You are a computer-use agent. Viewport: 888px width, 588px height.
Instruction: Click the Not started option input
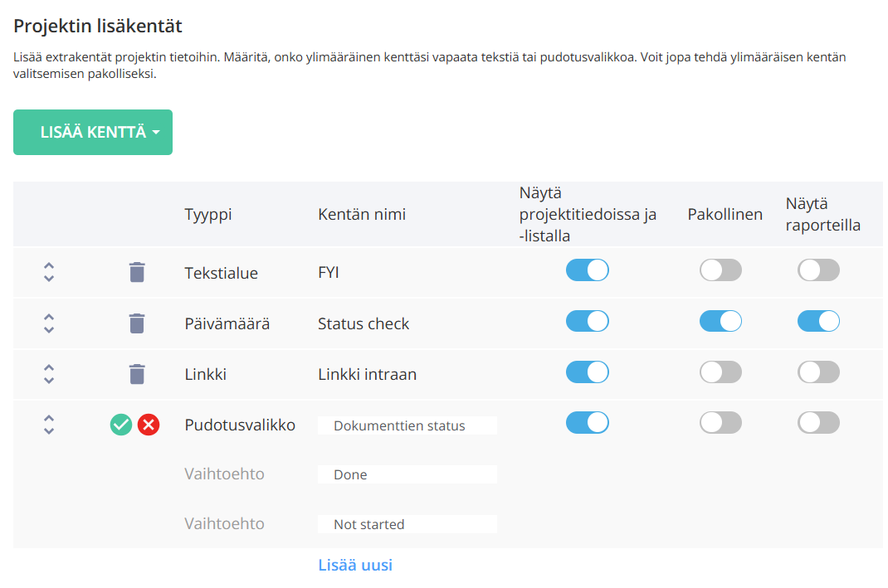407,524
